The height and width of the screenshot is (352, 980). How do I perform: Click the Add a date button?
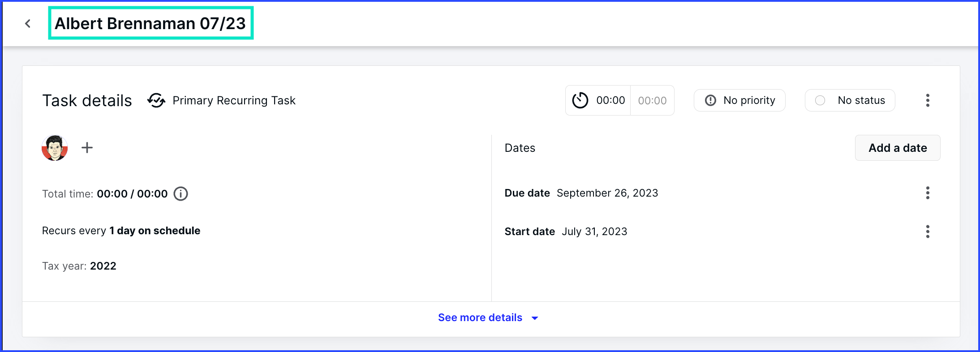point(898,148)
